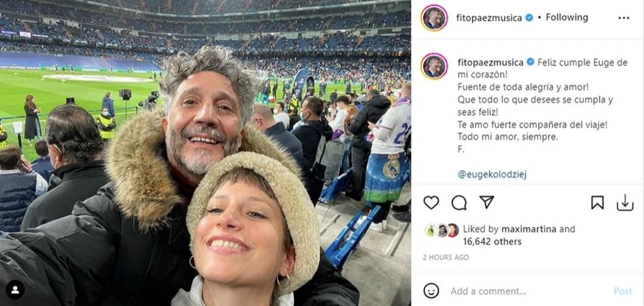
Task: Open the three-dot more options menu
Action: point(624,18)
